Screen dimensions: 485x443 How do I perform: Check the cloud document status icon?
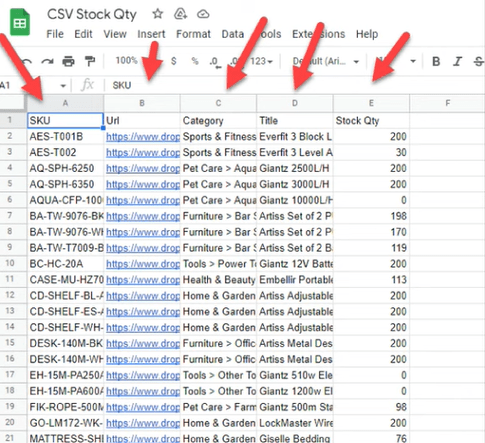[203, 14]
